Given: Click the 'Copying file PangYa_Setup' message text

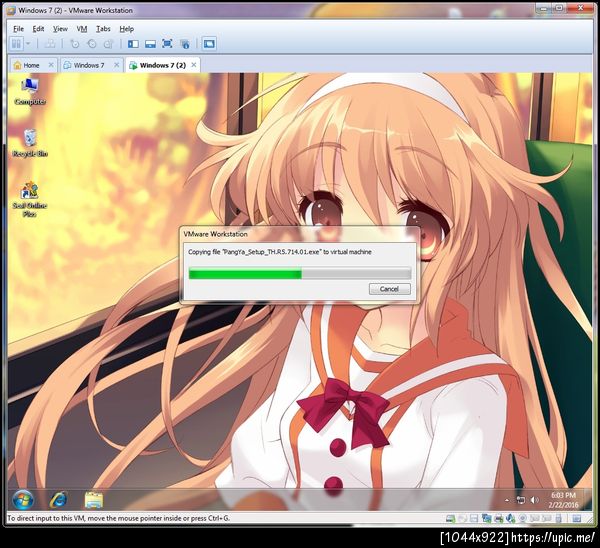Looking at the screenshot, I should (280, 252).
